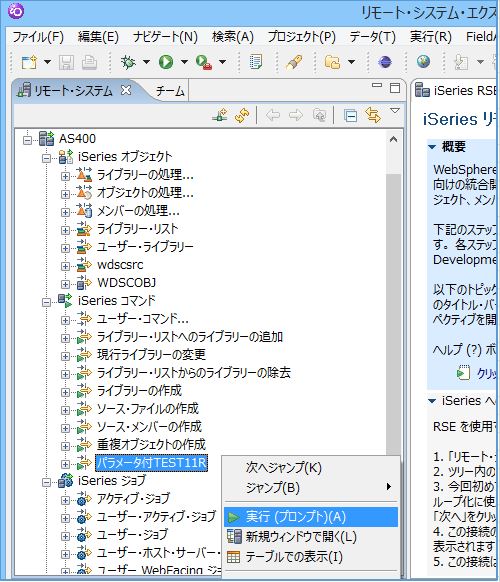The height and width of the screenshot is (582, 500).
Task: Toggle Link with Editor arrows icon
Action: 373,115
